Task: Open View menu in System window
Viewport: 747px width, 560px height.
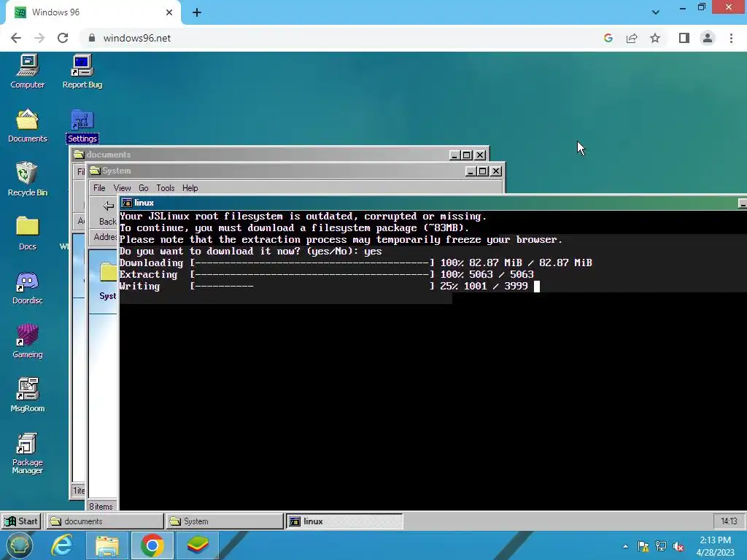Action: click(x=122, y=188)
